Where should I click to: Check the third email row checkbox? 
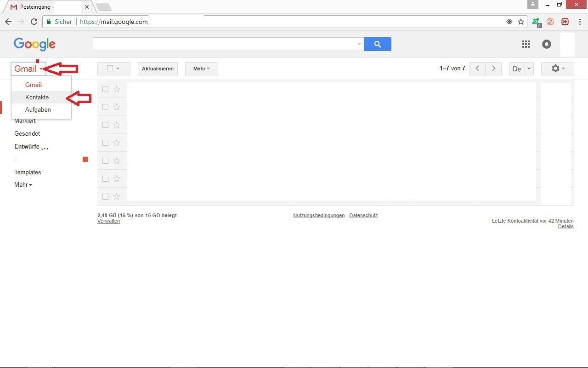coord(106,125)
